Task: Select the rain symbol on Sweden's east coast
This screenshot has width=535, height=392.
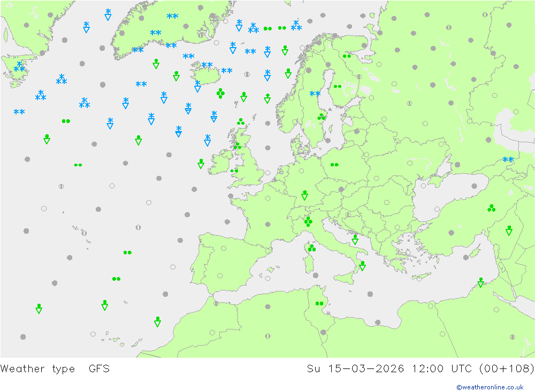Action: click(321, 117)
